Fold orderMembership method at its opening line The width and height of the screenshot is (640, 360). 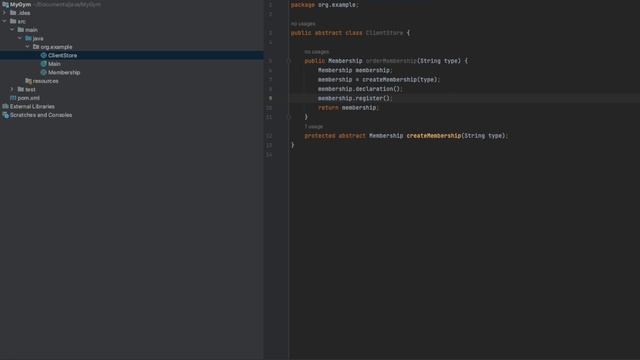(289, 61)
